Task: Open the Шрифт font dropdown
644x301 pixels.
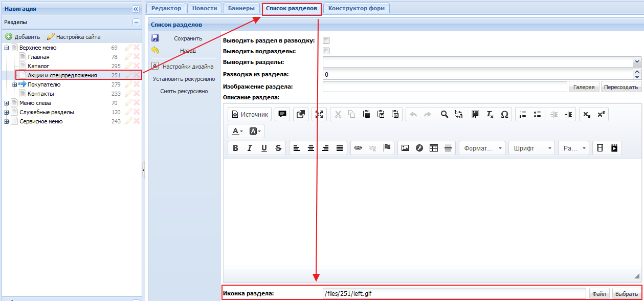Action: tap(531, 148)
